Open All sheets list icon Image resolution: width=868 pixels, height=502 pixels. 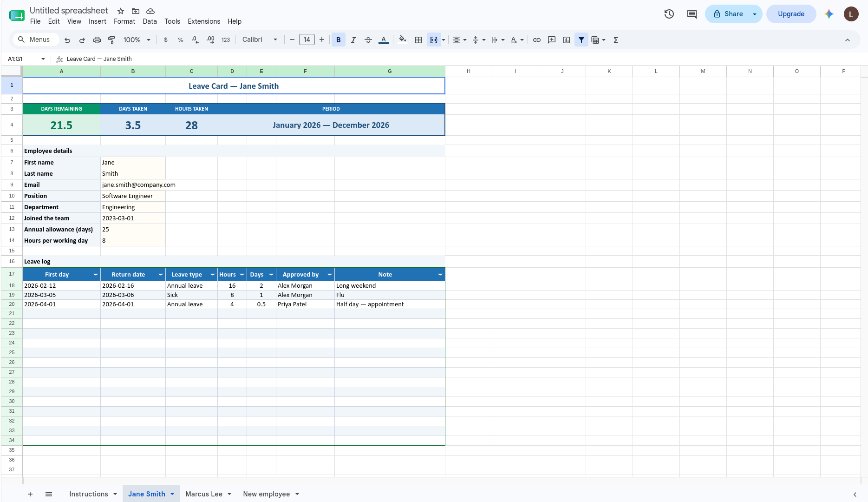49,494
